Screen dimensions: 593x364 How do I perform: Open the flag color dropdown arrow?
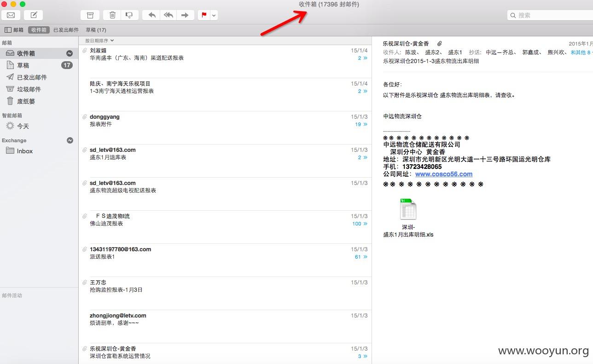(214, 15)
